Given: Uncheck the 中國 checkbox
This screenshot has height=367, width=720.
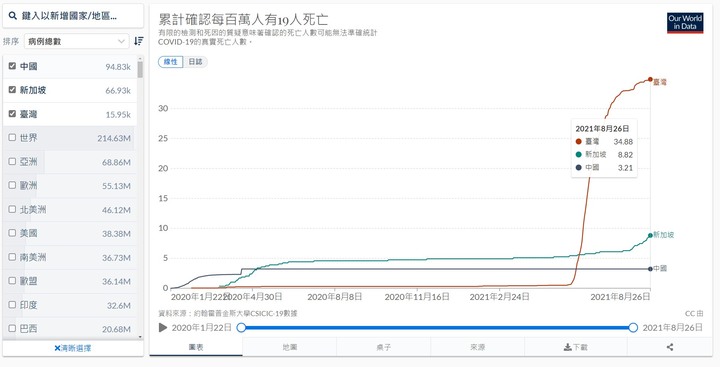Looking at the screenshot, I should (12, 66).
